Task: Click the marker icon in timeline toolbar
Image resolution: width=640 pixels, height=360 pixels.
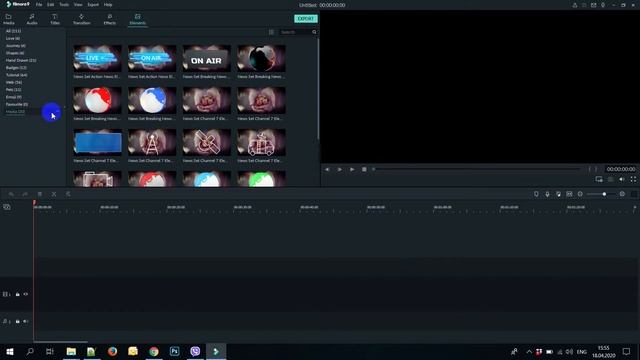Action: tap(536, 194)
